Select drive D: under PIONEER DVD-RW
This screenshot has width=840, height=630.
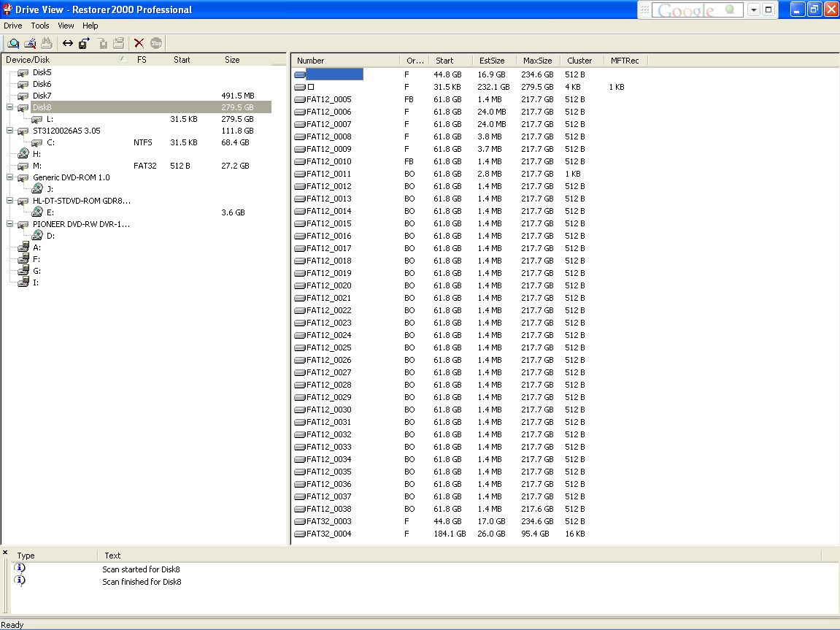tap(50, 236)
